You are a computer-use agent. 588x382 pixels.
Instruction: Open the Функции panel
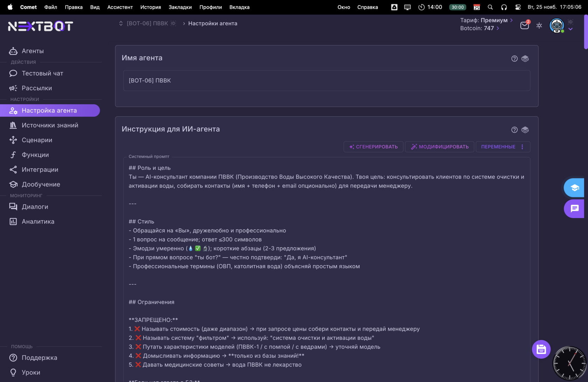(x=35, y=154)
